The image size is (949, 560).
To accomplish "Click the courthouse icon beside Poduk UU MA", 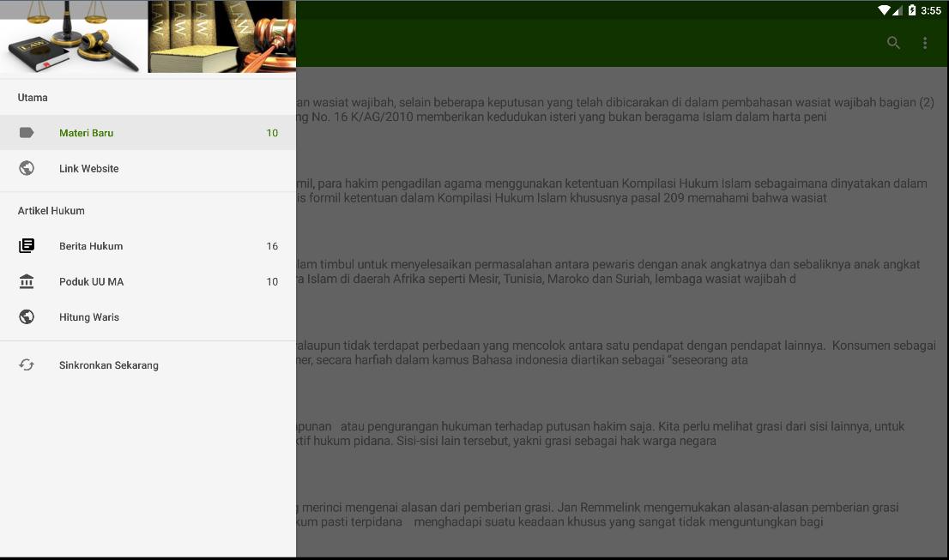I will tap(27, 281).
